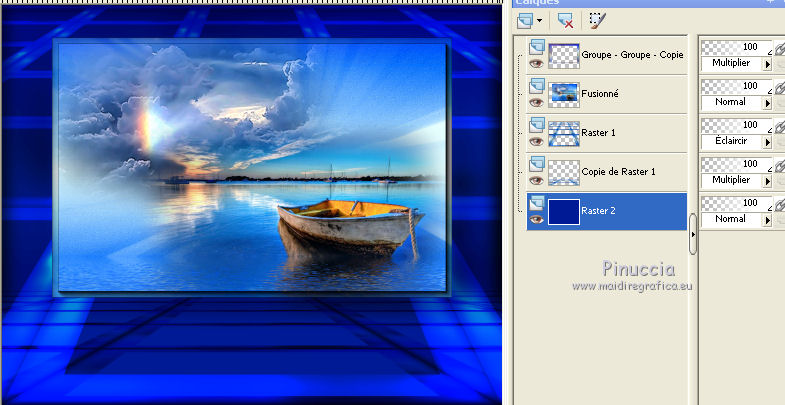Toggle the link icon of the Fusionné layer
The width and height of the screenshot is (785, 405).
pos(779,88)
